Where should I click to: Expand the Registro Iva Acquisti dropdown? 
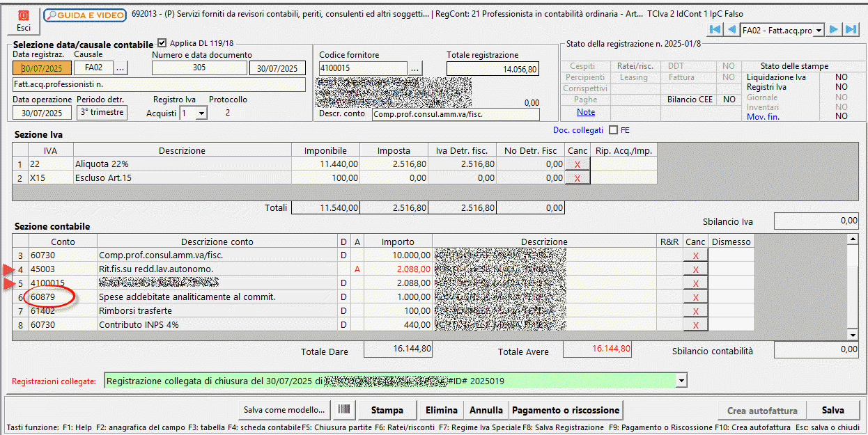point(201,113)
